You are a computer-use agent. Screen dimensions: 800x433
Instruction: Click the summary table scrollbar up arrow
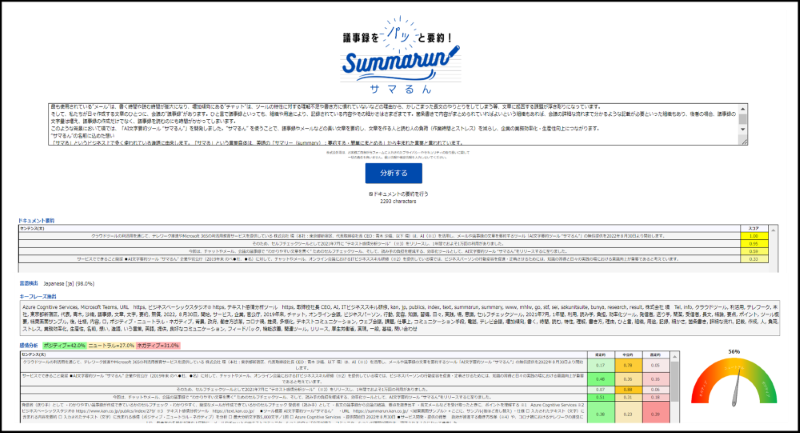click(773, 231)
